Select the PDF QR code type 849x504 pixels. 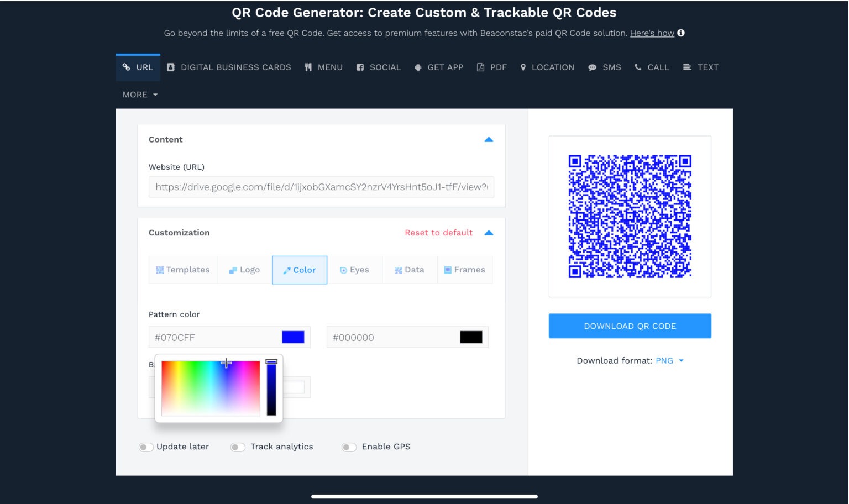coord(491,67)
